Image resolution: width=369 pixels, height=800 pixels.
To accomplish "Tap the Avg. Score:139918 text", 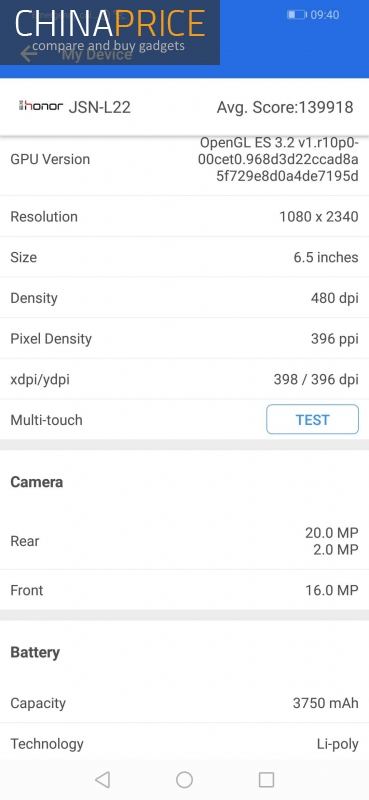I will (x=285, y=107).
